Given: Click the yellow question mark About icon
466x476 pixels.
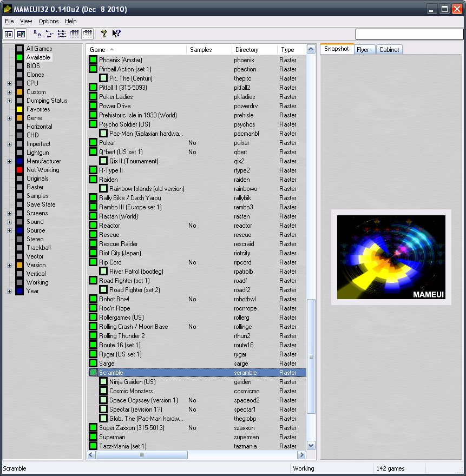Looking at the screenshot, I should [104, 34].
